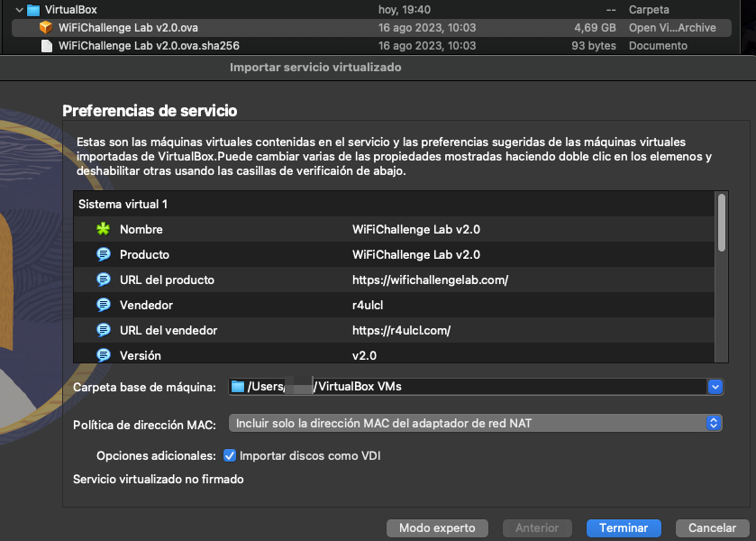Image resolution: width=756 pixels, height=541 pixels.
Task: Click the speech bubble icon beside URL del vendedor
Action: point(104,330)
